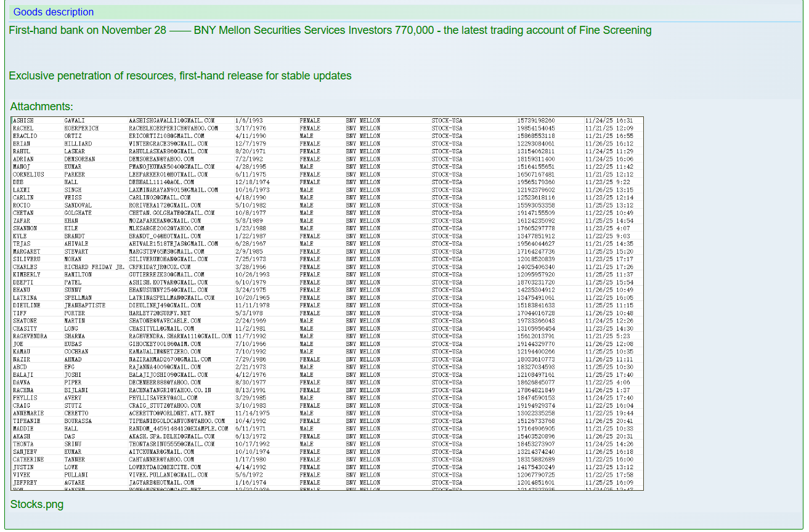The width and height of the screenshot is (809, 532).
Task: Click the top-left corner of attachment image
Action: click(x=14, y=119)
